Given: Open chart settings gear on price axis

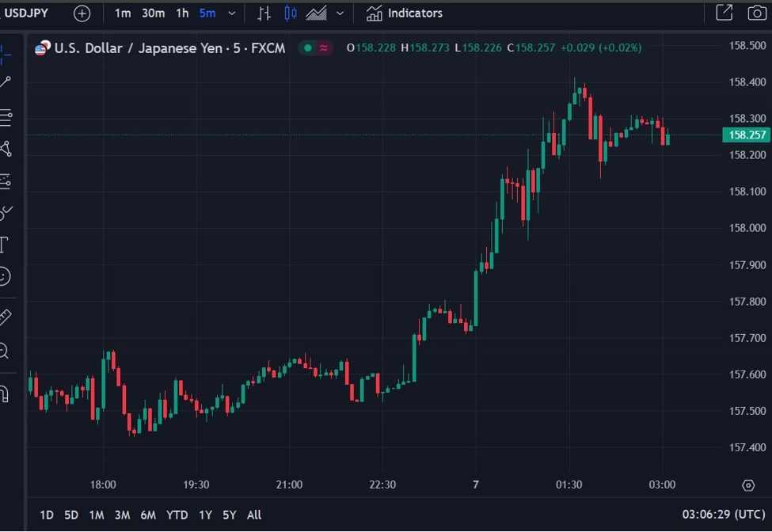Looking at the screenshot, I should pyautogui.click(x=748, y=485).
